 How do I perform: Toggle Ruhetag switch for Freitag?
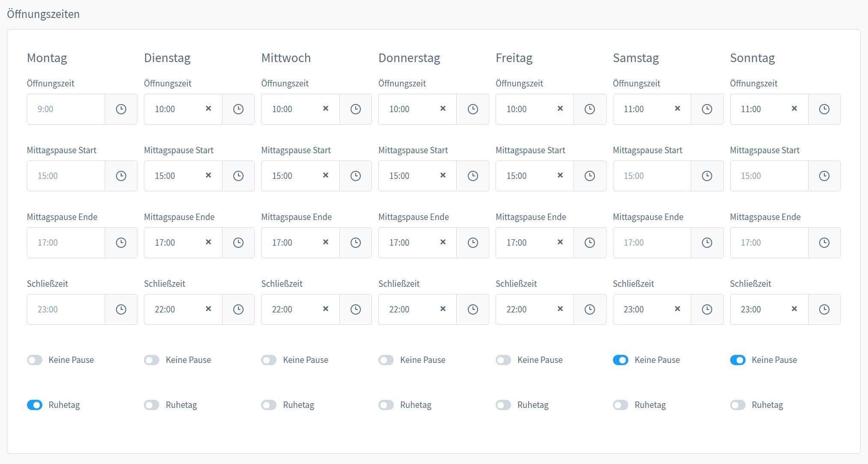click(503, 405)
